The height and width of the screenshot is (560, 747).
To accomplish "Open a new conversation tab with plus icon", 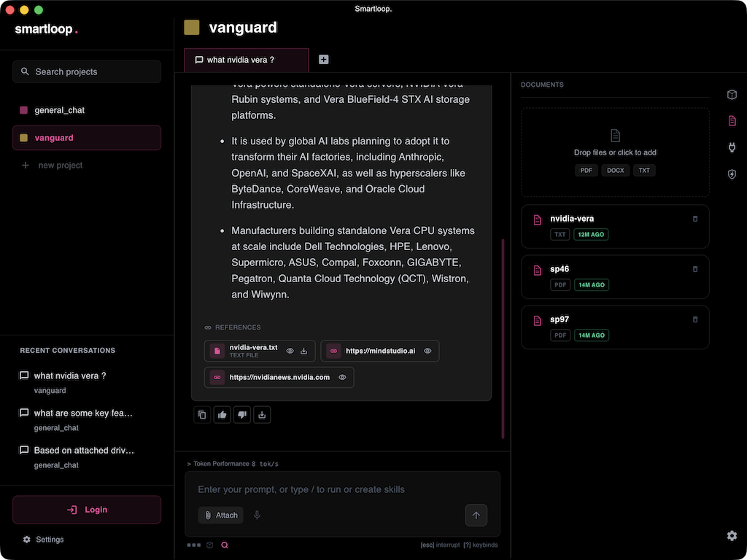I will pyautogui.click(x=323, y=60).
